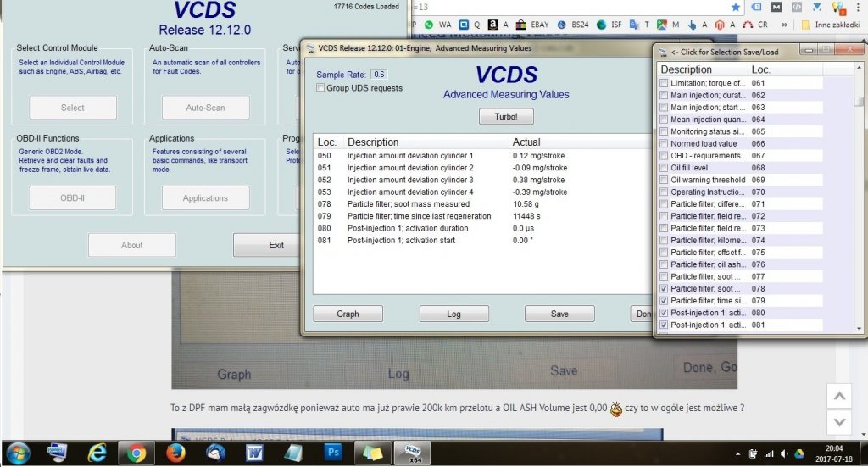This screenshot has height=467, width=868.
Task: Open the EBAY bookmark
Action: tap(532, 25)
